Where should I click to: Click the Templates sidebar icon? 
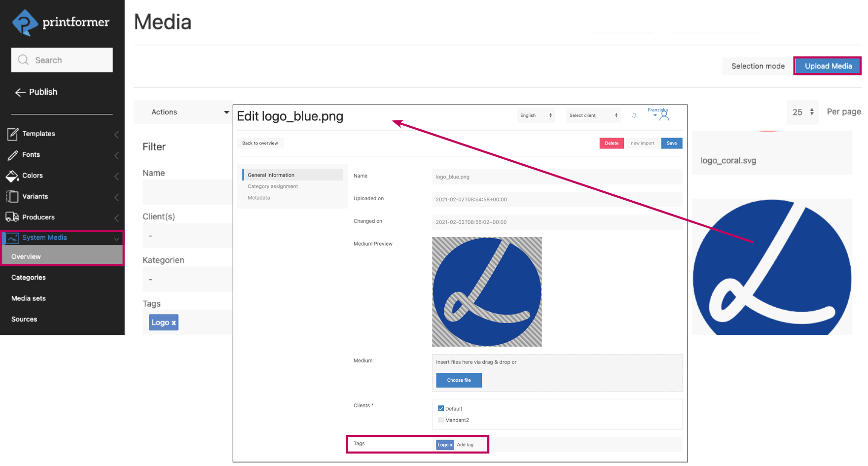[13, 134]
